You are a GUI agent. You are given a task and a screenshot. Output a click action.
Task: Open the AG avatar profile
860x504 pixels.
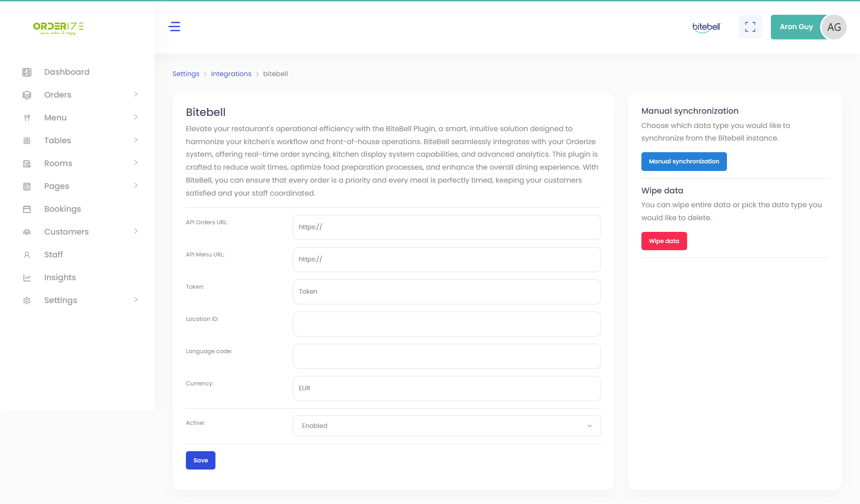coord(834,27)
